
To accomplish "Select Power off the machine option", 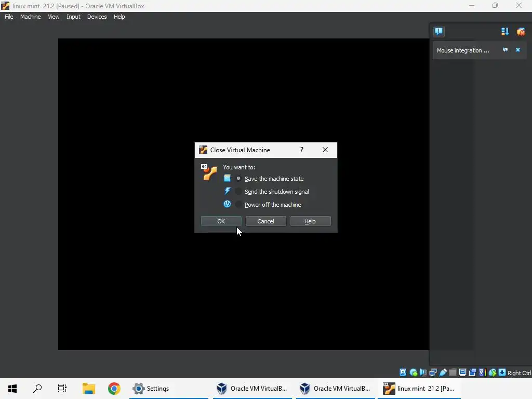I will tap(269, 205).
